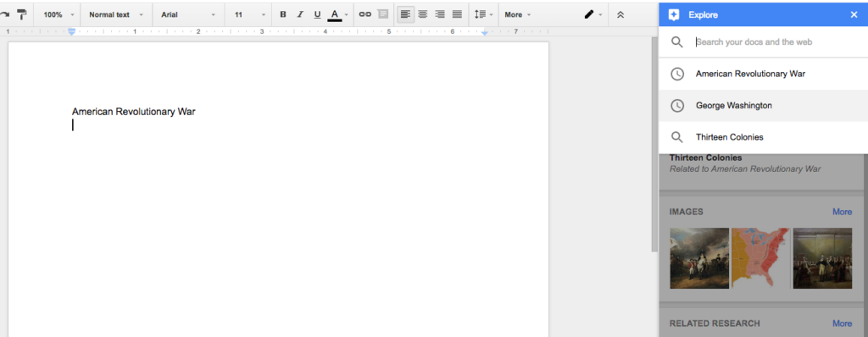Click magnifier icon beside Thirteen Colonies suggestion
The height and width of the screenshot is (337, 868).
coord(676,136)
